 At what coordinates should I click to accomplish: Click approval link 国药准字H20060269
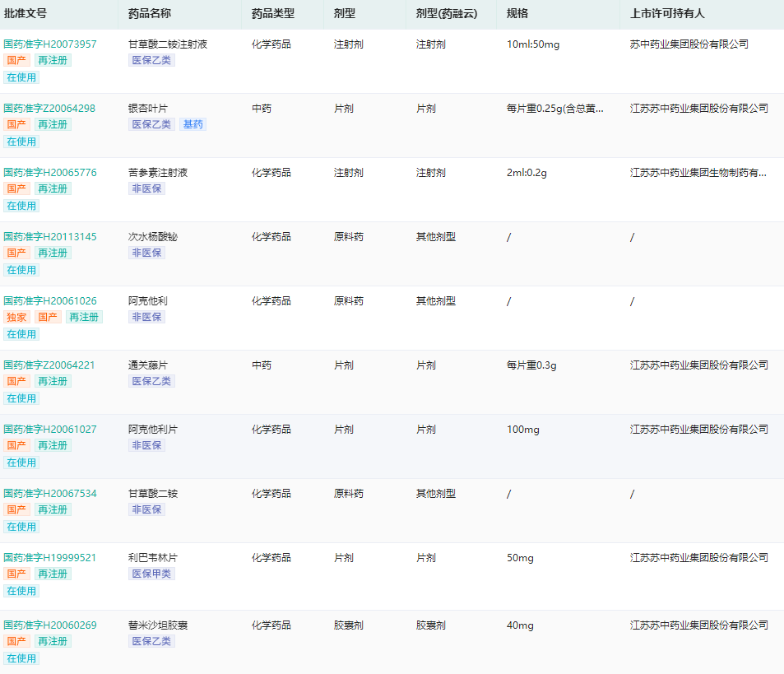tap(50, 625)
